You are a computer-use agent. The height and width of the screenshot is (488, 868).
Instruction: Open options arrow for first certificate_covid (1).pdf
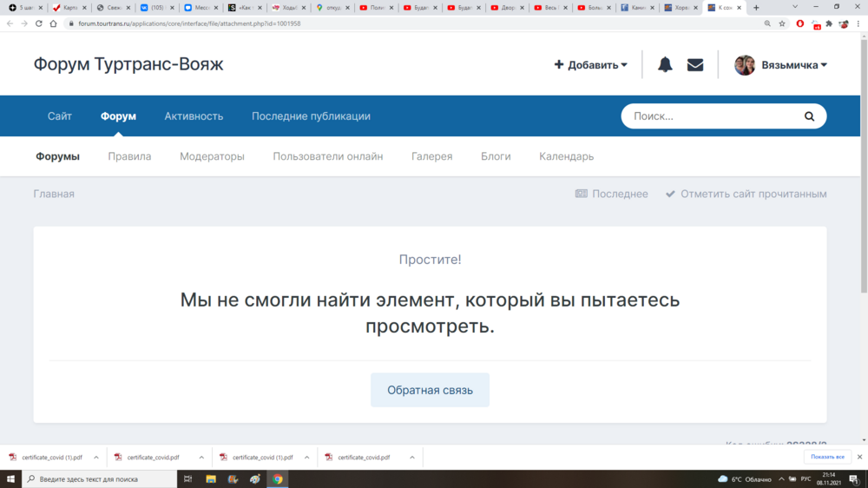tap(95, 457)
